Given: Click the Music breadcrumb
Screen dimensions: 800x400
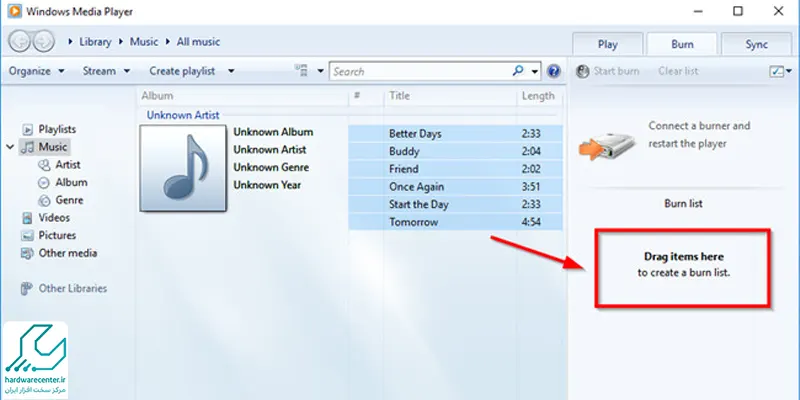Looking at the screenshot, I should coord(144,42).
